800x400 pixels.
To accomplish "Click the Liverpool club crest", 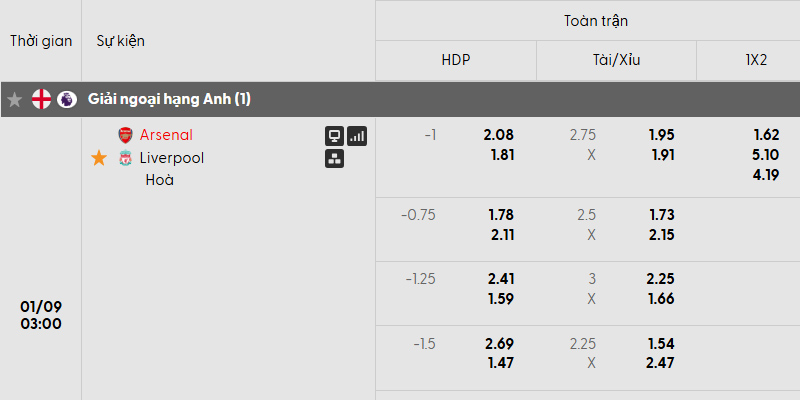I will [125, 158].
